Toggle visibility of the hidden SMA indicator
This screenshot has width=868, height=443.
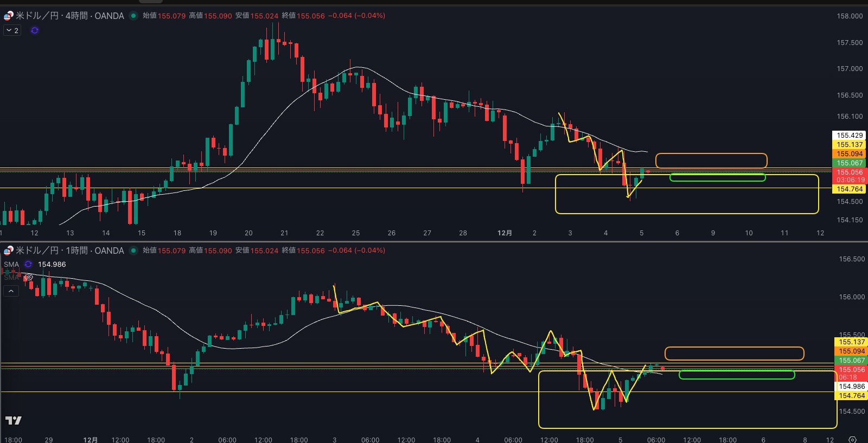click(x=29, y=278)
